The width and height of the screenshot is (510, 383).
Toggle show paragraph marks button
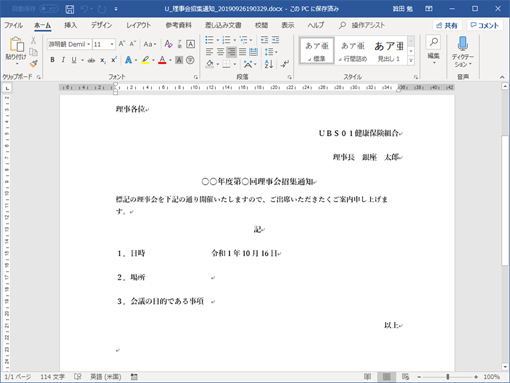pos(285,64)
